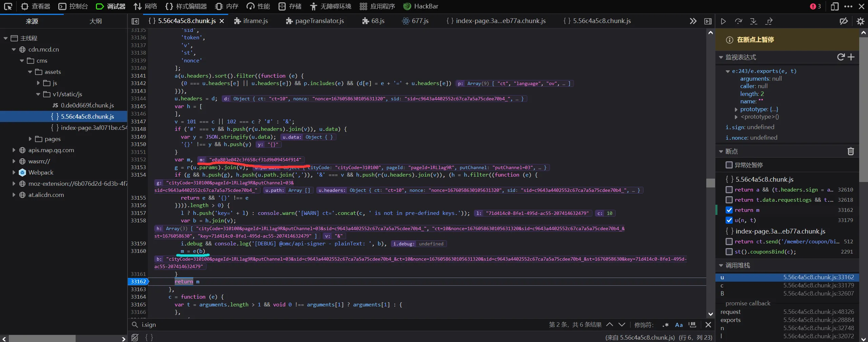Resume execution with the play button
This screenshot has height=342, width=868.
[723, 21]
